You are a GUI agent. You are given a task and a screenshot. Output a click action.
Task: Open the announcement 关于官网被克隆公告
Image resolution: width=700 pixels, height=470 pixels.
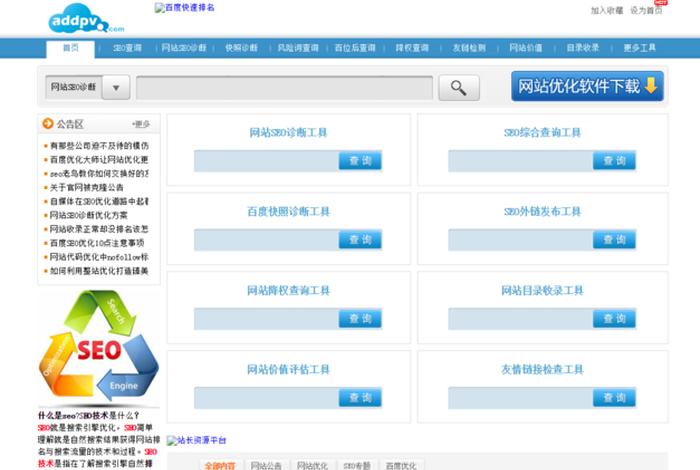[87, 187]
